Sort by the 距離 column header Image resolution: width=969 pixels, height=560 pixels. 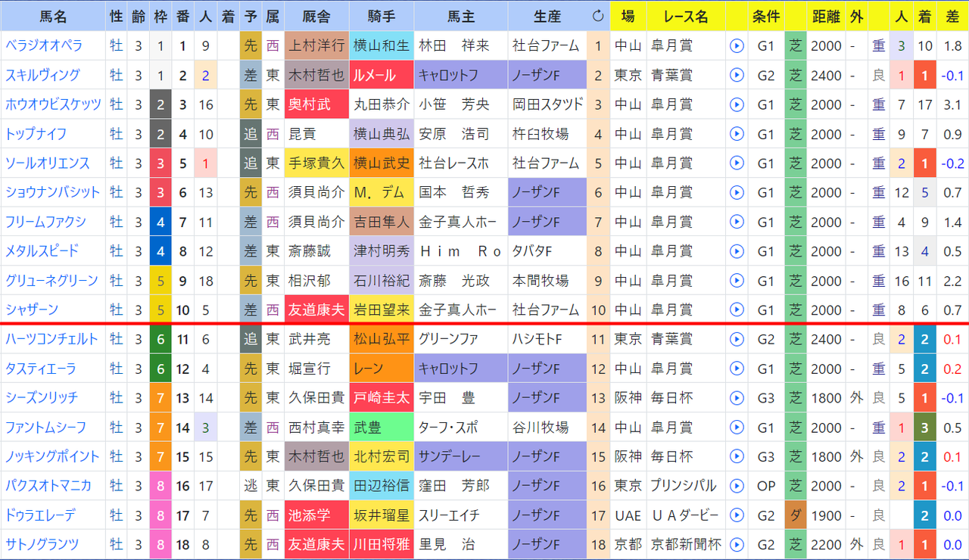(826, 16)
